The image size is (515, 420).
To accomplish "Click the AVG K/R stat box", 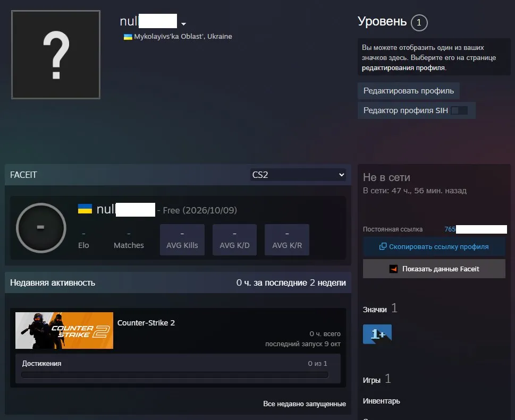I will 287,240.
